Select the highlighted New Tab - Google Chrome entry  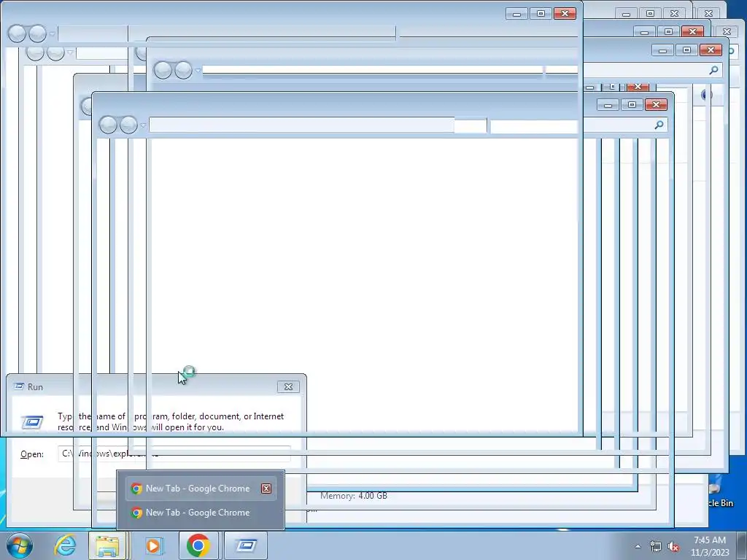(x=201, y=489)
